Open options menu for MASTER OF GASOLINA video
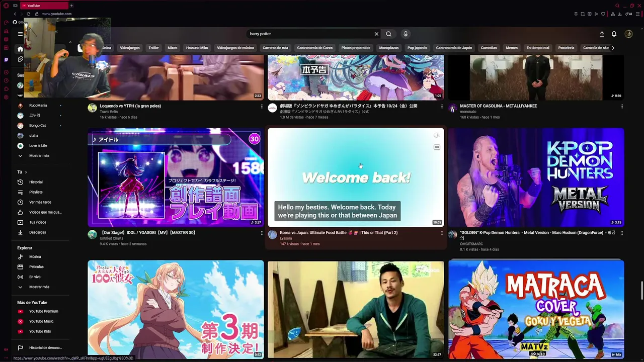 622,107
